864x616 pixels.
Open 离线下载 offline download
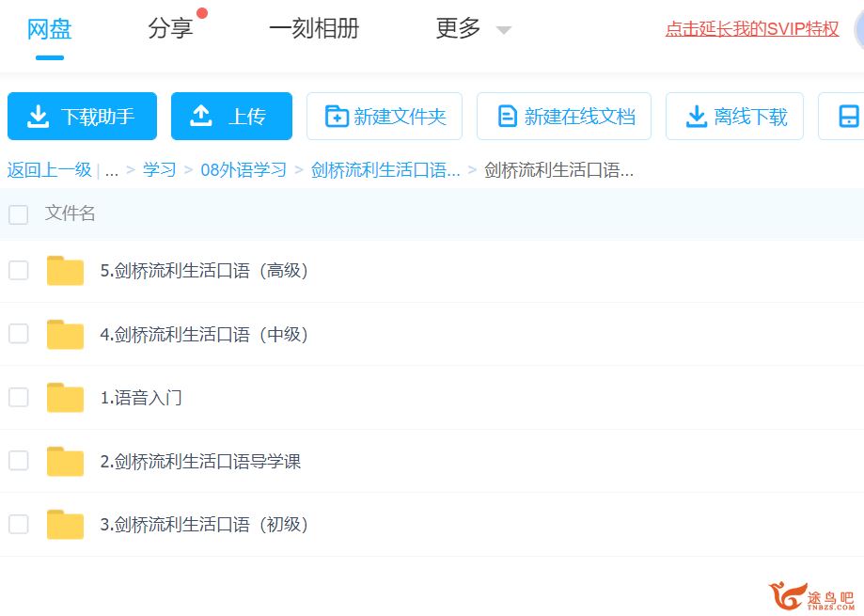click(734, 117)
